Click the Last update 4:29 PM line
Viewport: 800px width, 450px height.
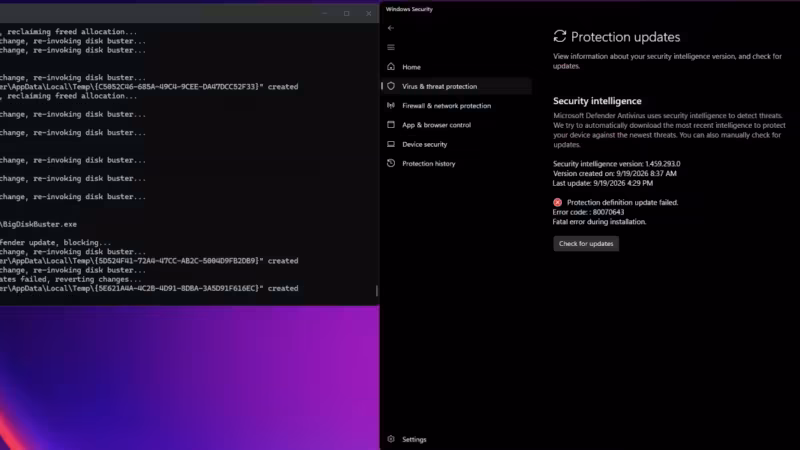(603, 183)
